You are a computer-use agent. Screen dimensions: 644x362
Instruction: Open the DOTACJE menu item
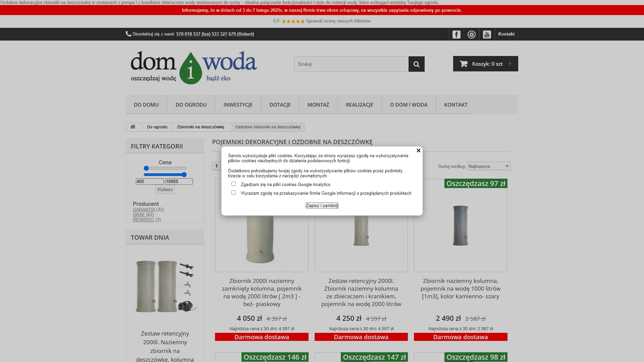280,105
